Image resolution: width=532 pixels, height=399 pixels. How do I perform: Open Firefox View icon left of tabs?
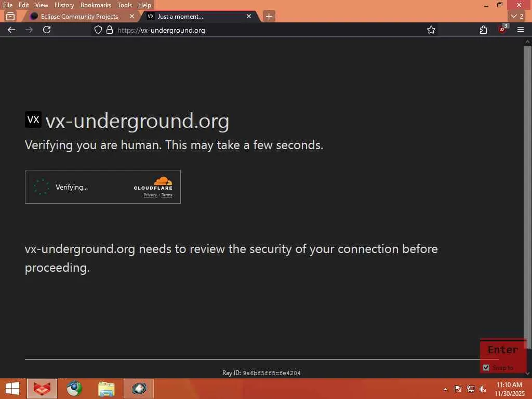(10, 16)
